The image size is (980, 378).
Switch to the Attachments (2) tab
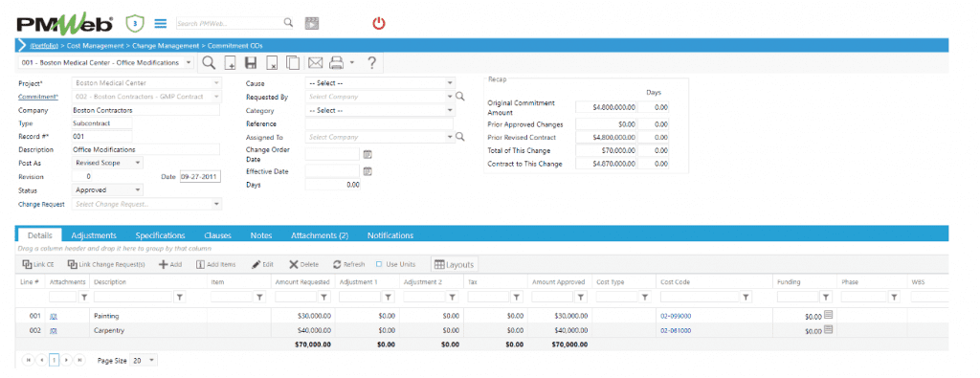pos(320,235)
